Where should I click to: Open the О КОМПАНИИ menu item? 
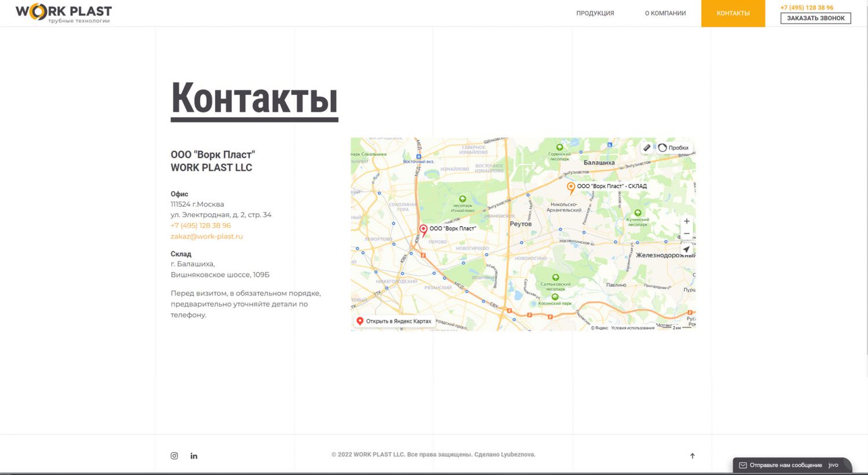pyautogui.click(x=665, y=13)
